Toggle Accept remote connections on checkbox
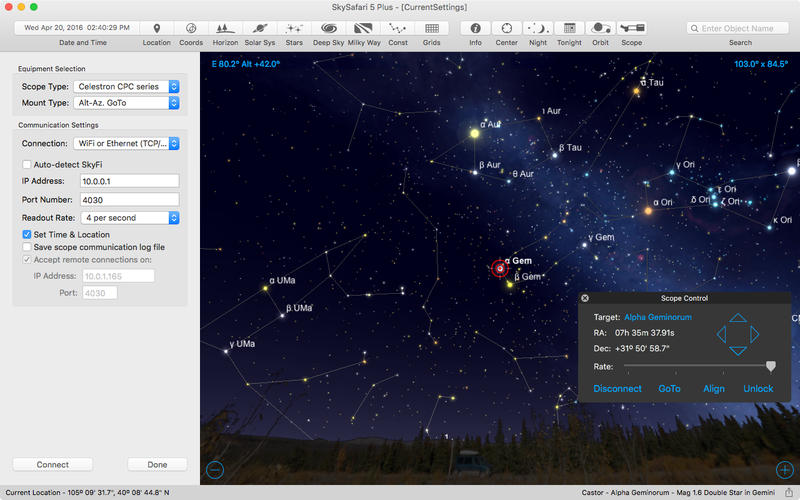 point(27,260)
